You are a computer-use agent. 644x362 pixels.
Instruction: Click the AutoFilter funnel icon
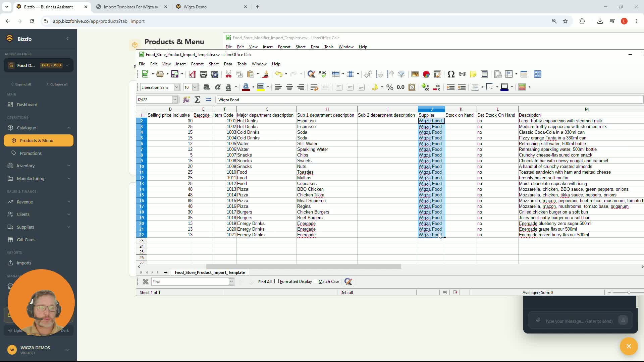[x=401, y=74]
